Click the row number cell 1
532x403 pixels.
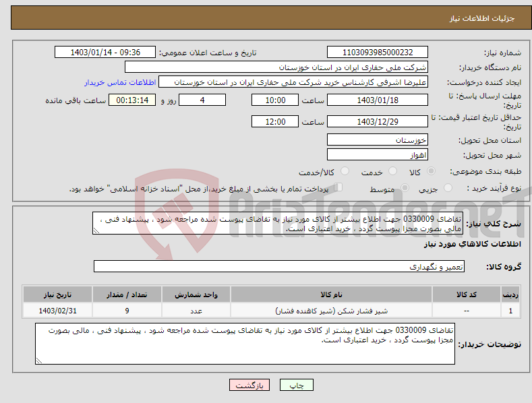point(510,311)
